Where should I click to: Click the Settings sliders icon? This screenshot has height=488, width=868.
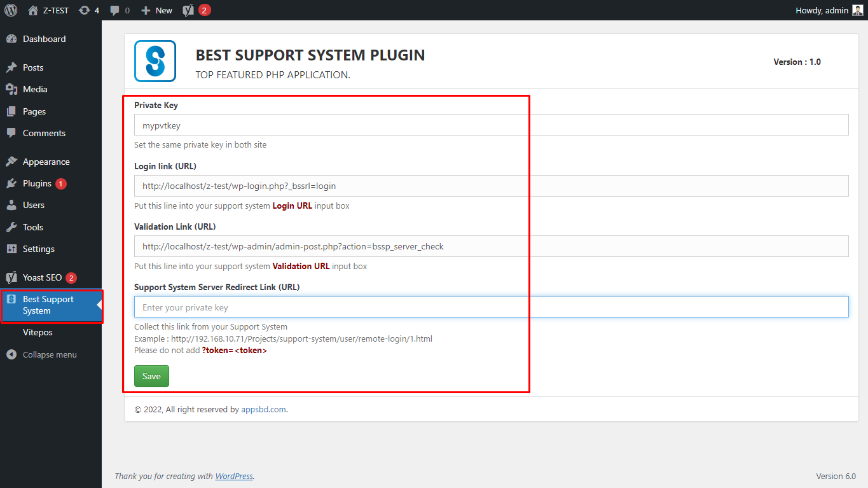pyautogui.click(x=11, y=249)
